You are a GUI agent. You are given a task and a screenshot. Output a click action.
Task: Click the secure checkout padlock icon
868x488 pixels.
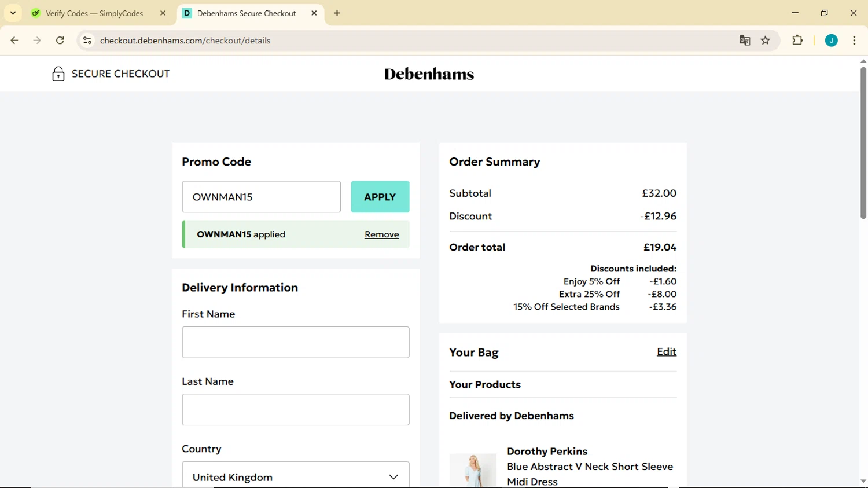pos(58,74)
